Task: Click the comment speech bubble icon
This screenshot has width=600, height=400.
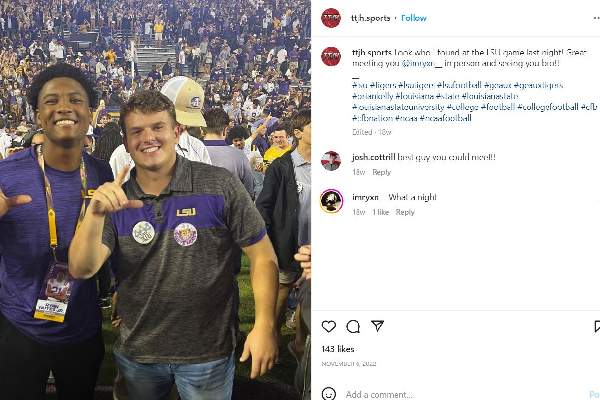Action: pos(353,326)
